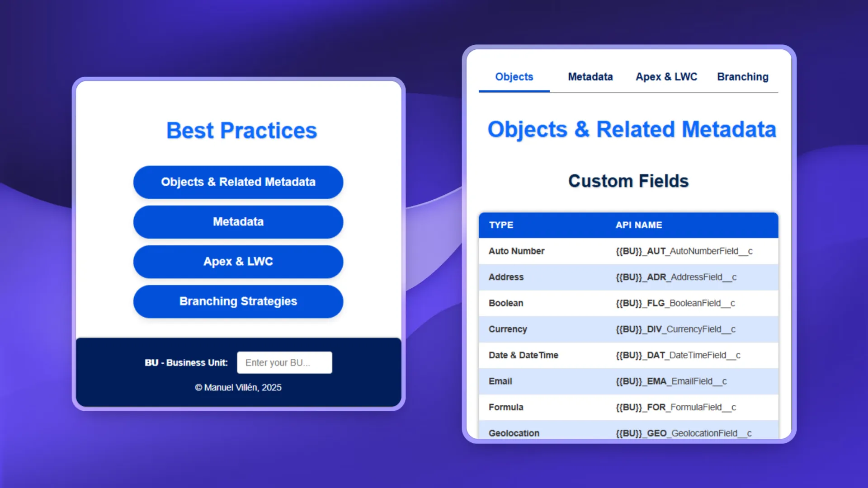Click the TYPE column header

tap(501, 225)
